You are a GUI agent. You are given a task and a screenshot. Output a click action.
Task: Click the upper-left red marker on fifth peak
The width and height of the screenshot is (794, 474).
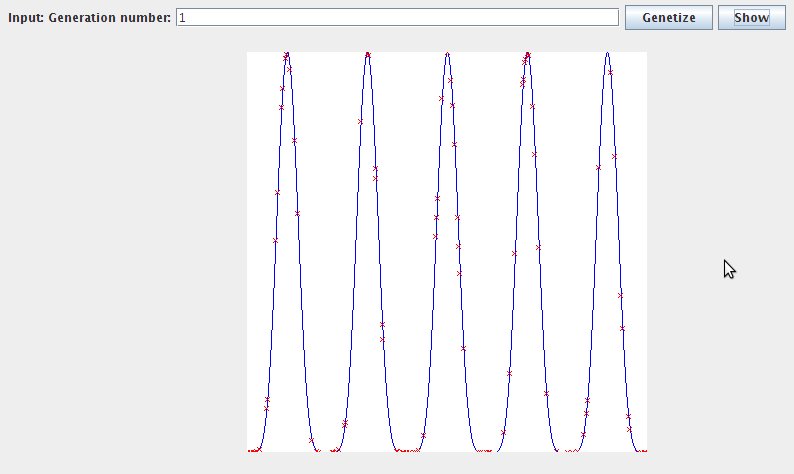(599, 168)
